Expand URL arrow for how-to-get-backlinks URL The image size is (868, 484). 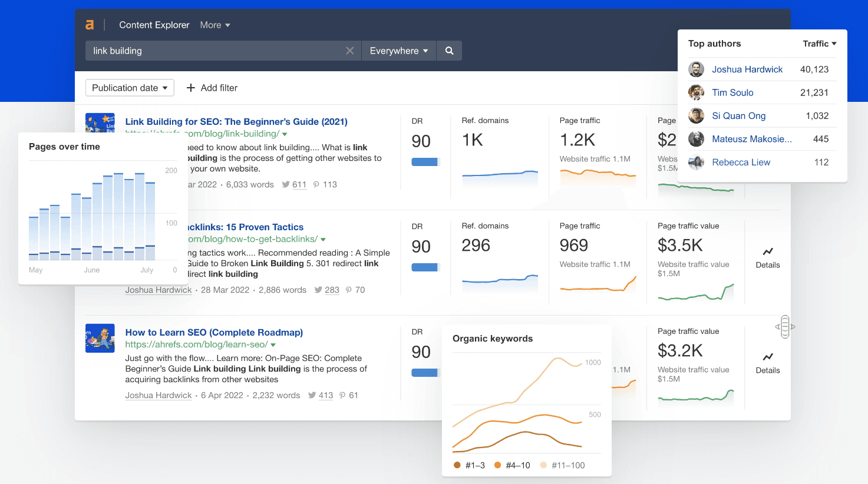point(323,240)
